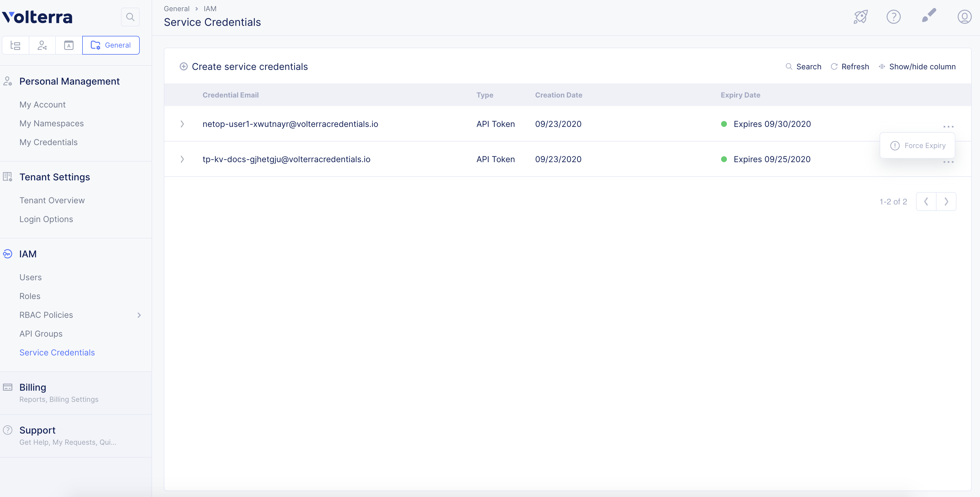Click tp-kv-docs-gjhetgju@volterracredentials.io email
The width and height of the screenshot is (980, 497).
[x=287, y=159]
